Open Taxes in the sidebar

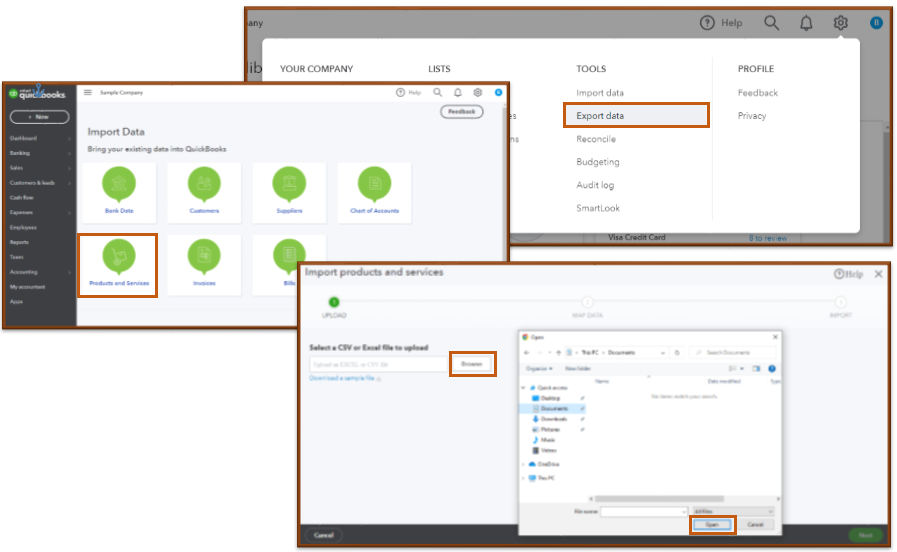(x=17, y=257)
